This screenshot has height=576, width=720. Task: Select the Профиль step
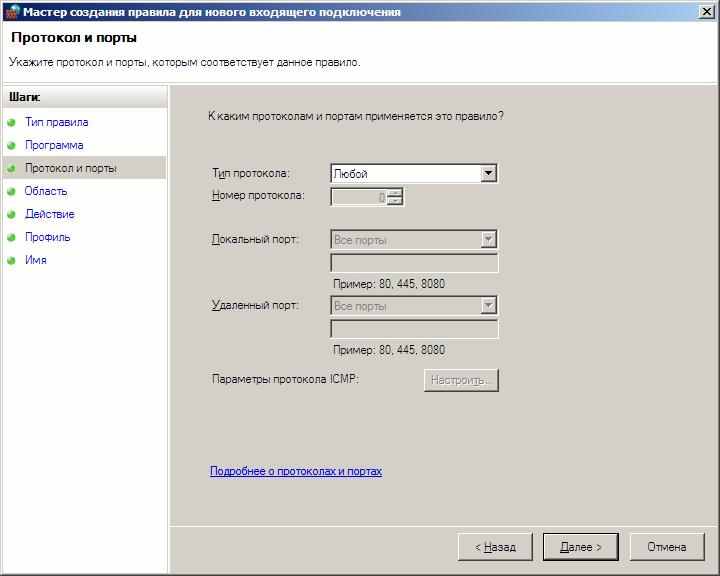(48, 237)
